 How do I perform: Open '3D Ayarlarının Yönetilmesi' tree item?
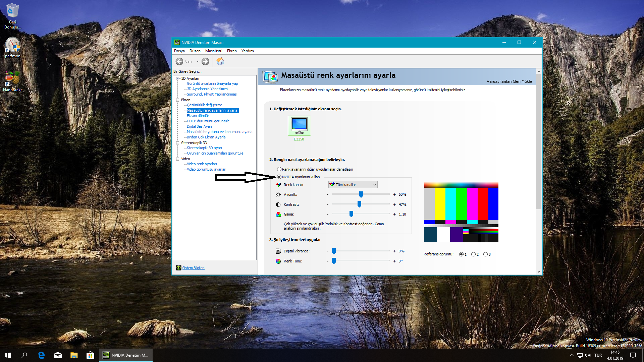208,89
